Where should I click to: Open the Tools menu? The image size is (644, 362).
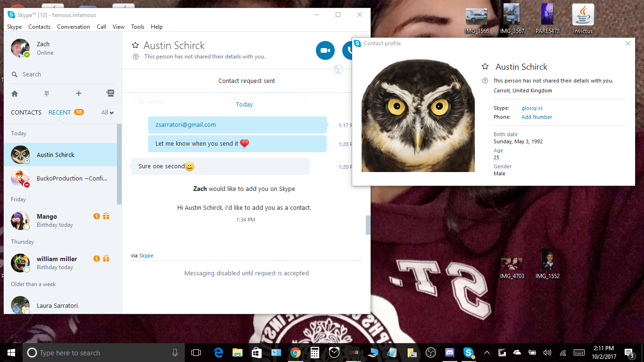coord(138,27)
